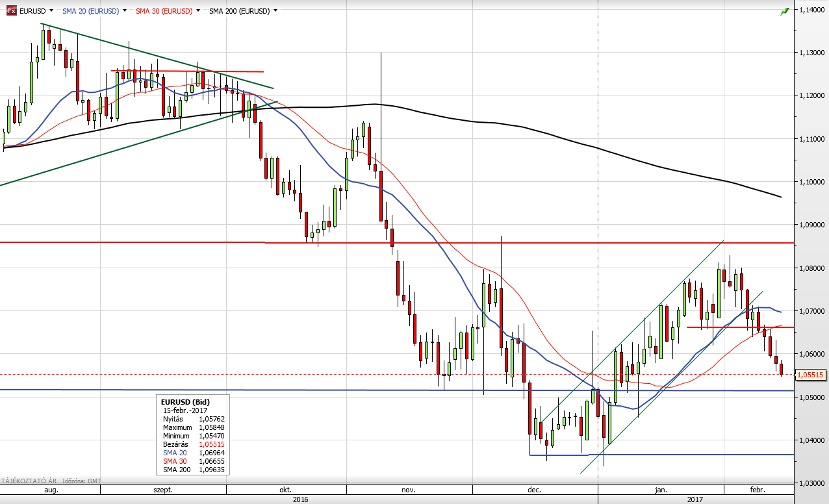Click the black SMA 200 (EURUSD) legend label
829x504 pixels.
[x=240, y=11]
